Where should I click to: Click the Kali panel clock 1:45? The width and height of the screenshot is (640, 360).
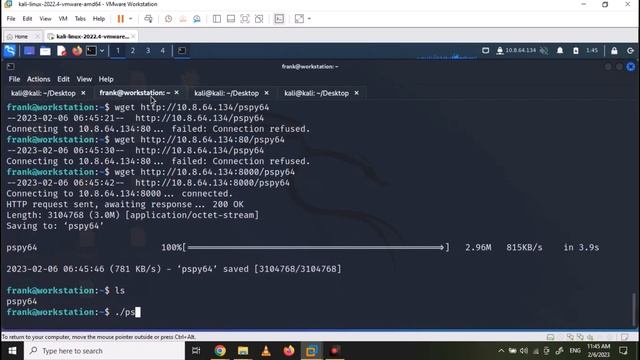point(592,51)
